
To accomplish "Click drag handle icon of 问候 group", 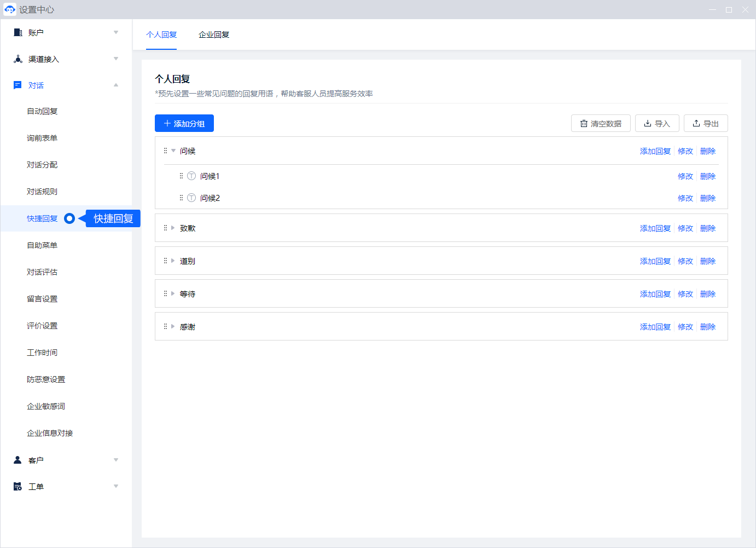I will (165, 151).
